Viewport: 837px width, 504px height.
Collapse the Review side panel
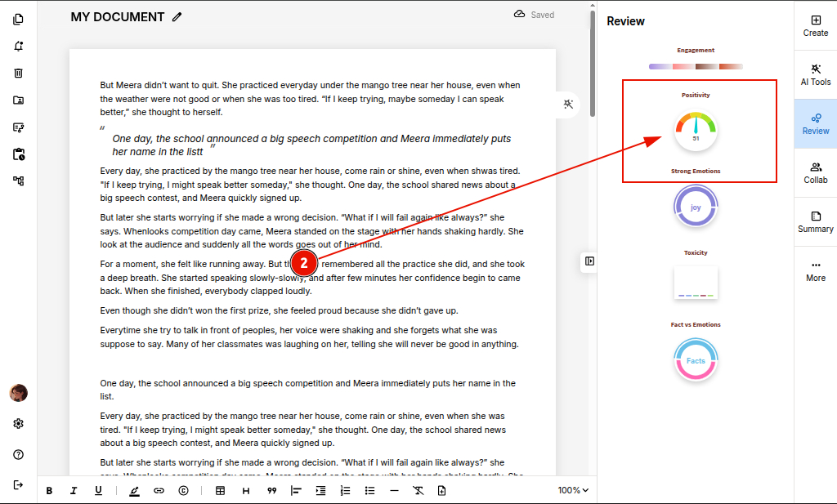point(589,261)
